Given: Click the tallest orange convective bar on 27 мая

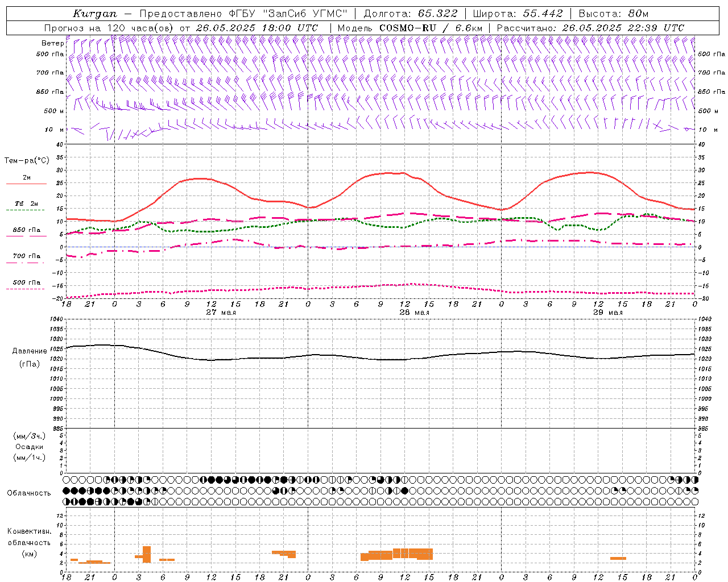Looking at the screenshot, I should 147,554.
